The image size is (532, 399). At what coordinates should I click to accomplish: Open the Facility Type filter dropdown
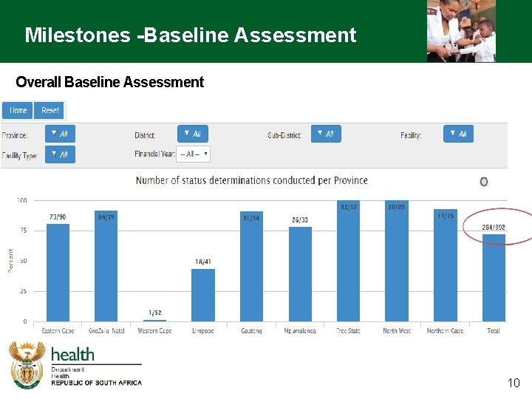(60, 154)
